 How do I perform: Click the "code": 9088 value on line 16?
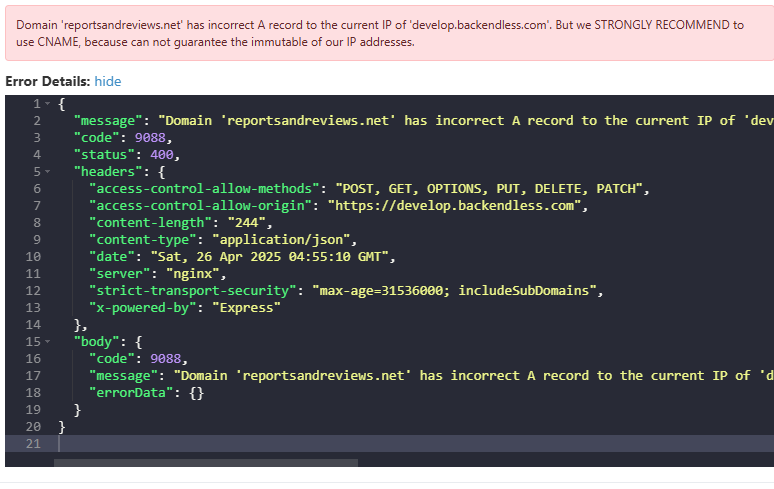coord(165,359)
